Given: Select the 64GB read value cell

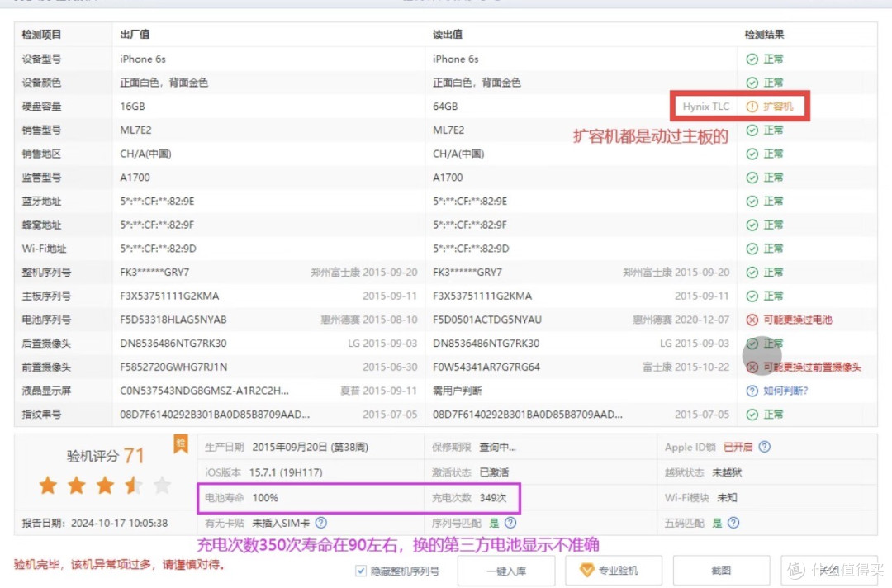Looking at the screenshot, I should (x=445, y=107).
